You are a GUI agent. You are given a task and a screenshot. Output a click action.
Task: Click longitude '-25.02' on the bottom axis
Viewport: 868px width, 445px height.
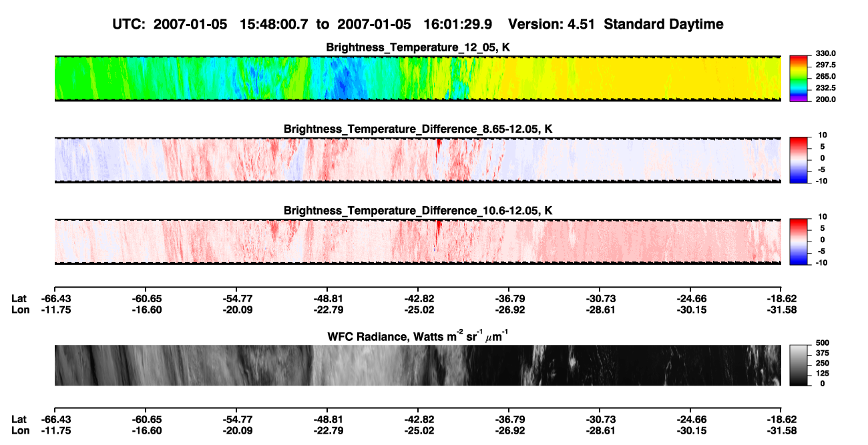tap(418, 431)
